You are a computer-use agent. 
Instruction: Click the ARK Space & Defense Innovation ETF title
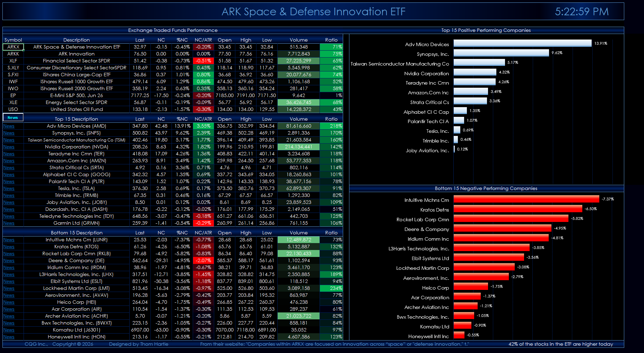pyautogui.click(x=313, y=12)
